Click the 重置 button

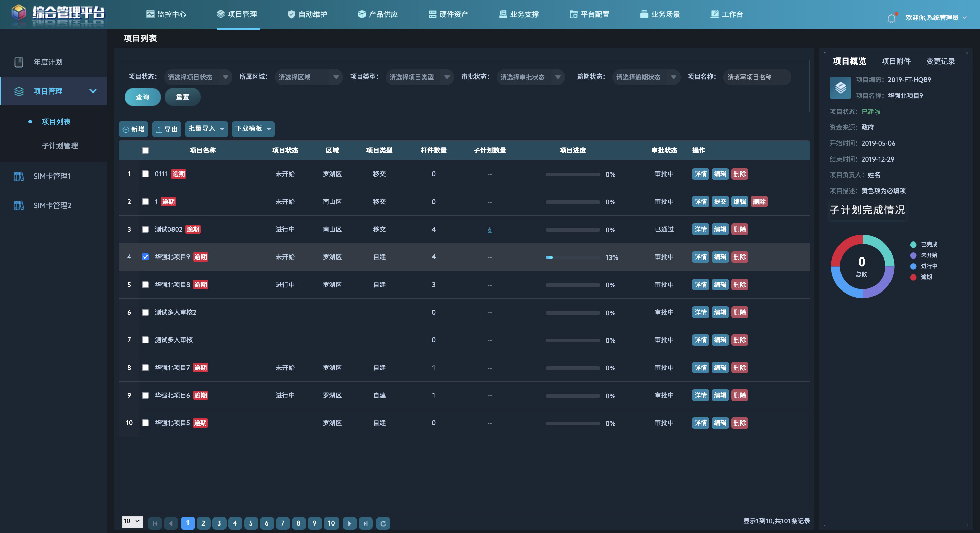click(x=183, y=97)
